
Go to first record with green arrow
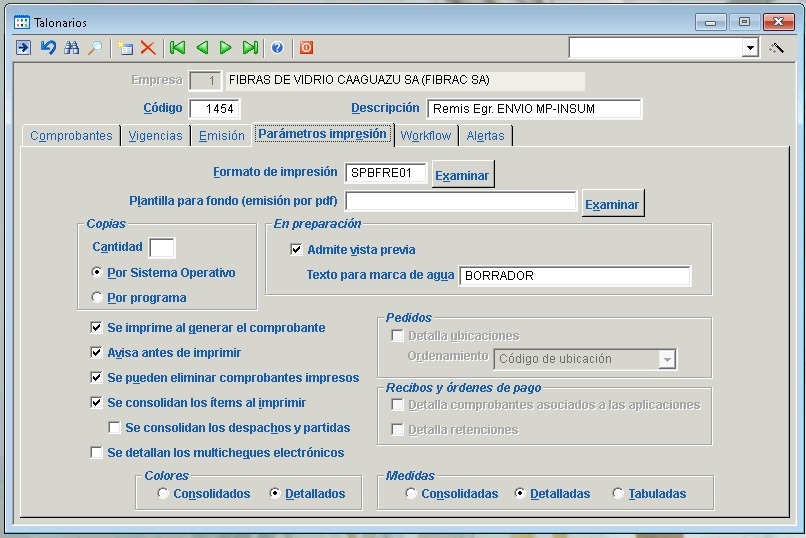click(177, 48)
